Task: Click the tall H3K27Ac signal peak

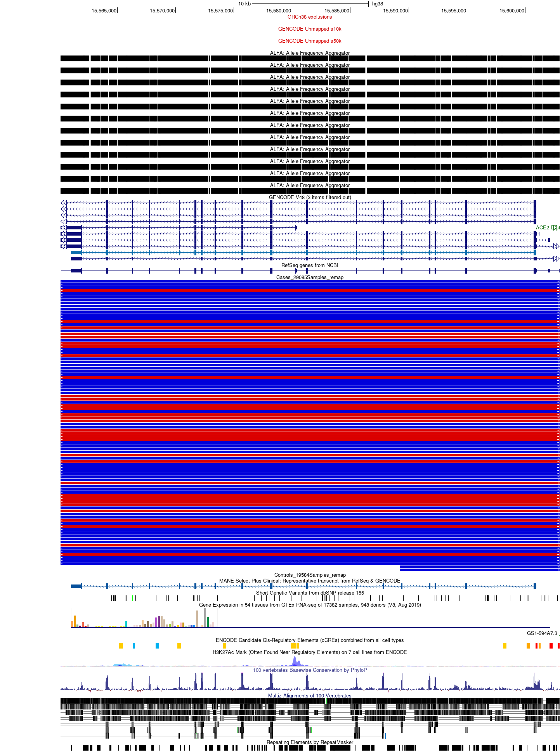Action: click(x=295, y=661)
